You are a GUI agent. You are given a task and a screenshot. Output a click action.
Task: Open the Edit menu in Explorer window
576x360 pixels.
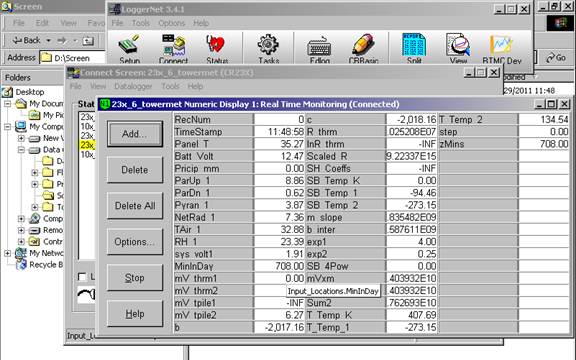[42, 23]
